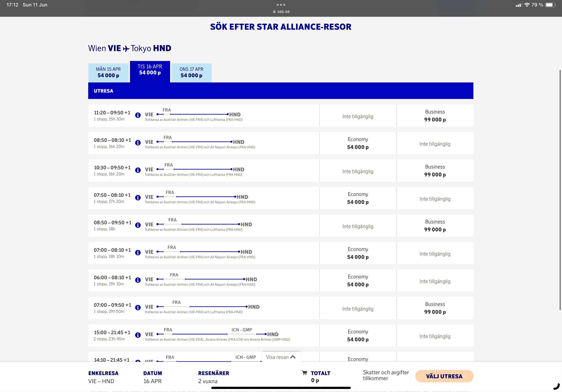Collapse the Visa resan trip summary
This screenshot has height=392, width=562.
click(x=281, y=357)
